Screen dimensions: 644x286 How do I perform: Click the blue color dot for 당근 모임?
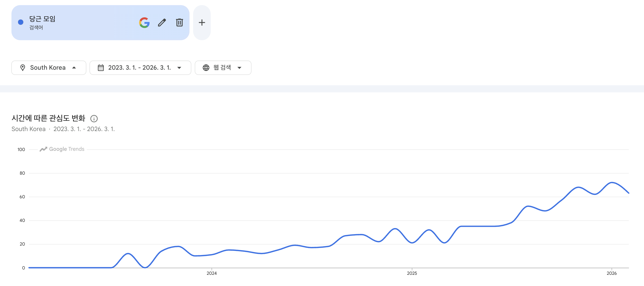tap(21, 22)
